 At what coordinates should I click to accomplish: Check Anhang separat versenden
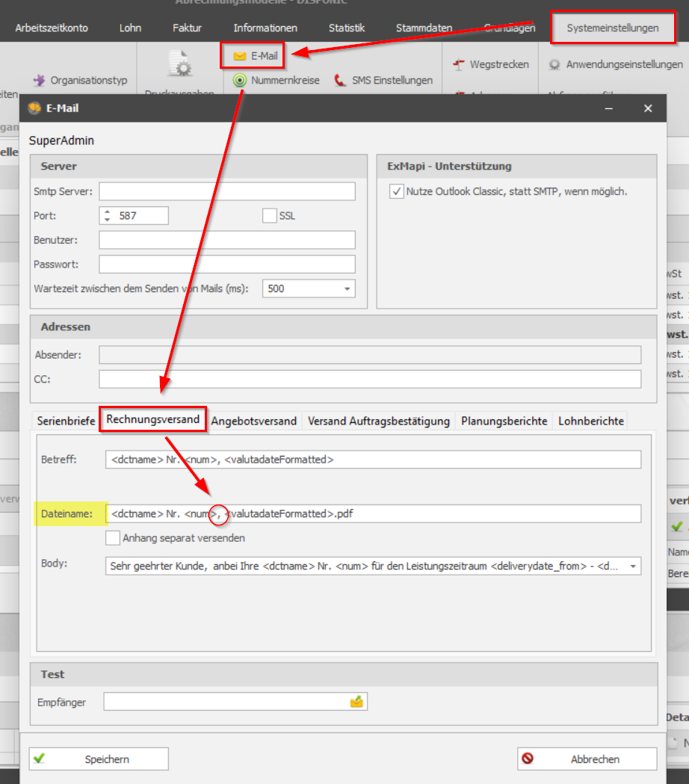click(113, 538)
